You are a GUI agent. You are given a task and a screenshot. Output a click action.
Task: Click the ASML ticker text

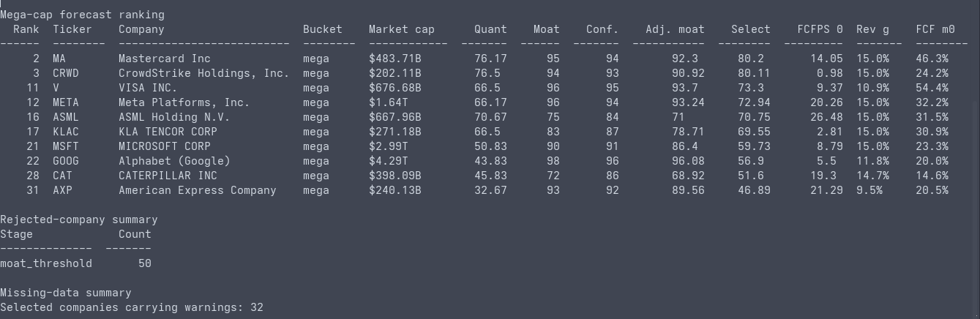[66, 117]
